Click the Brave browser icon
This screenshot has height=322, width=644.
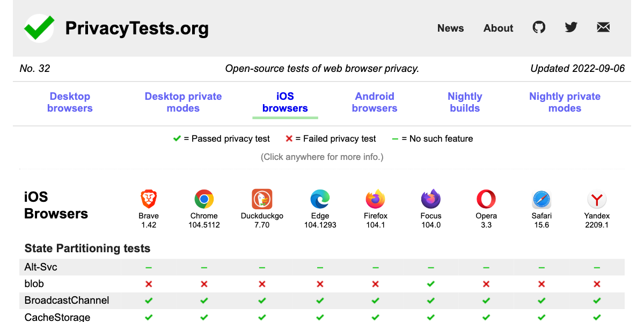coord(149,198)
